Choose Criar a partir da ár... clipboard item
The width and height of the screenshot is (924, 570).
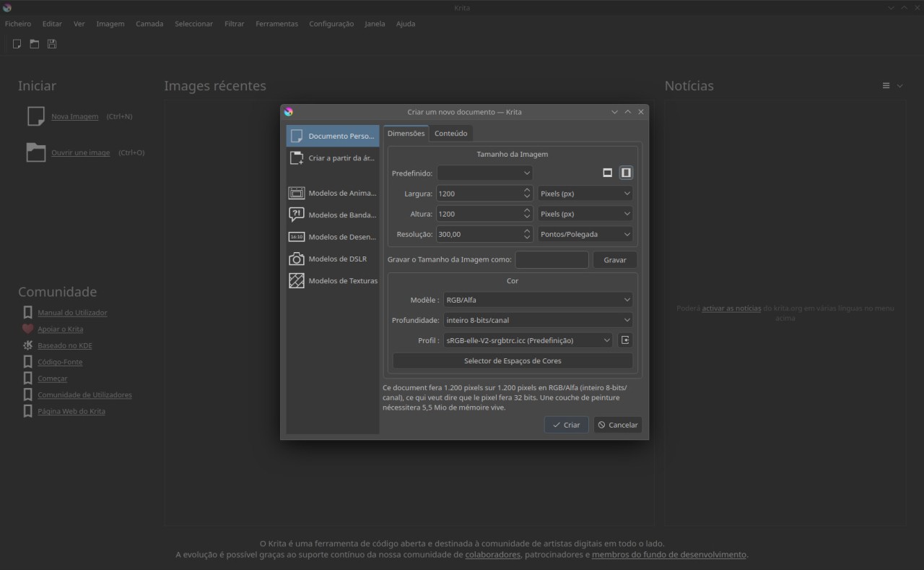tap(333, 158)
